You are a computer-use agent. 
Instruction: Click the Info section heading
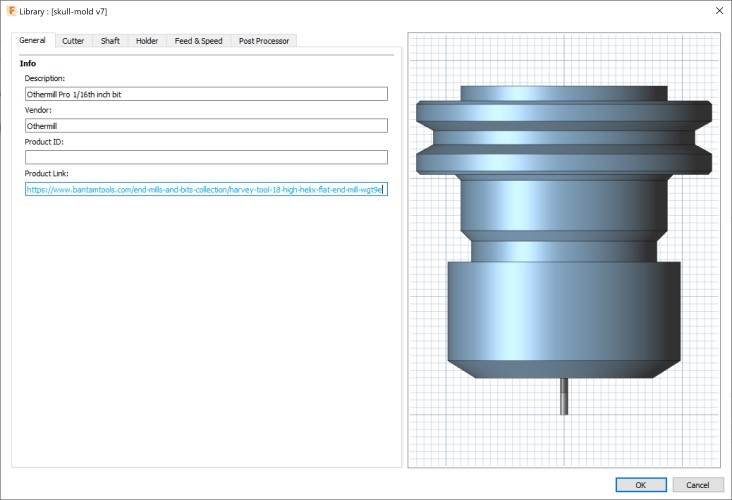pos(28,63)
